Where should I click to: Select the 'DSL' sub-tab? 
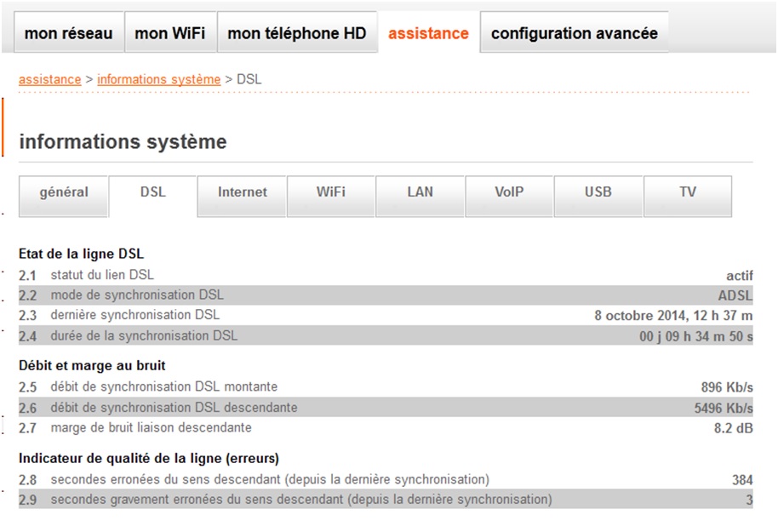coord(153,192)
